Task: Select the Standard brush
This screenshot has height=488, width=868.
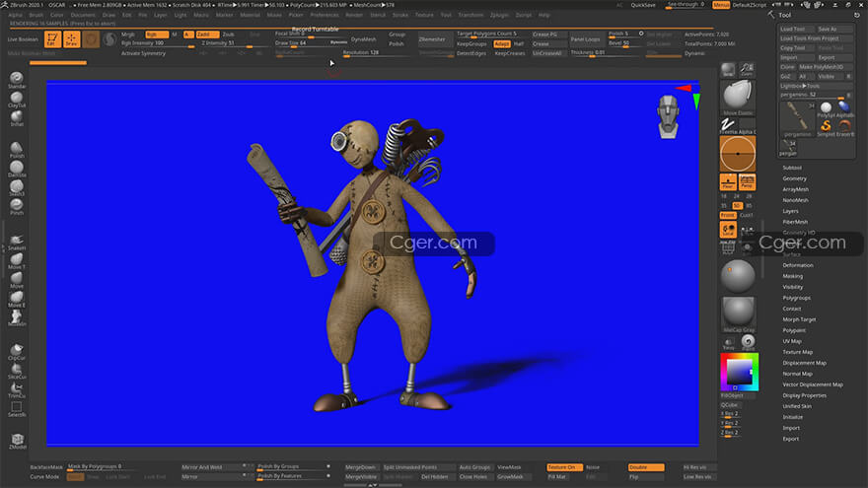Action: [17, 80]
